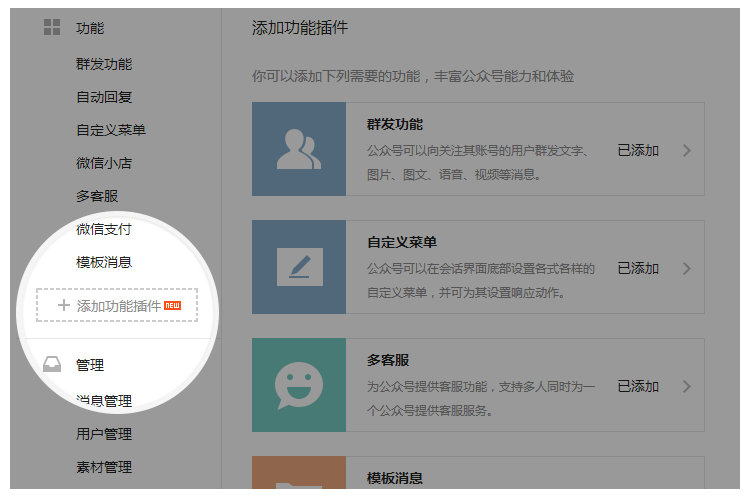Click the orange NEW badge
Image resolution: width=750 pixels, height=497 pixels.
coord(172,305)
